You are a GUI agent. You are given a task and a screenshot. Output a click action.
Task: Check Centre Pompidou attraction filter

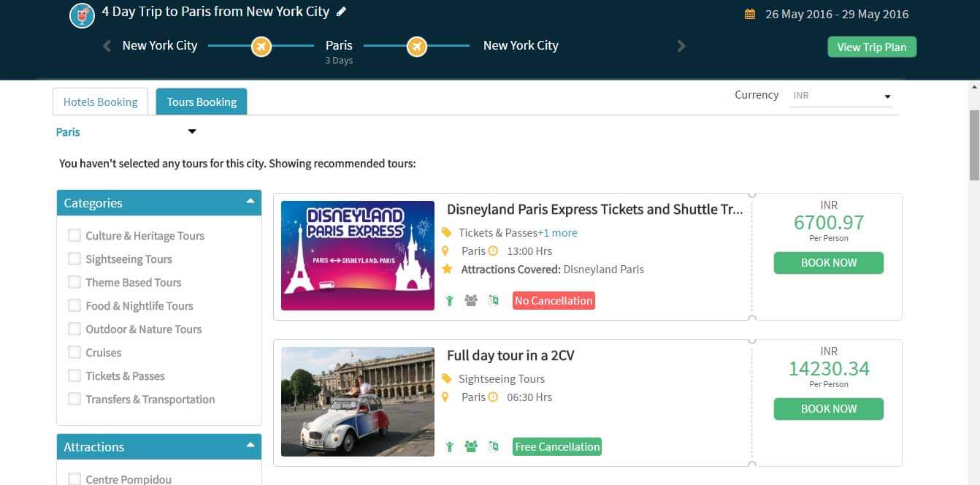pyautogui.click(x=74, y=479)
